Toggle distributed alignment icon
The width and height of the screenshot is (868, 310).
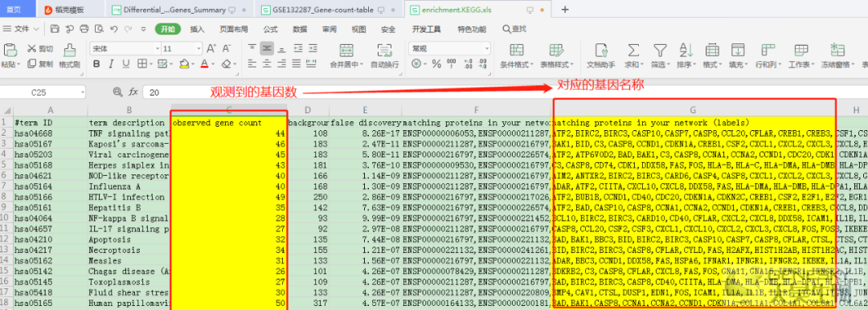pyautogui.click(x=312, y=63)
